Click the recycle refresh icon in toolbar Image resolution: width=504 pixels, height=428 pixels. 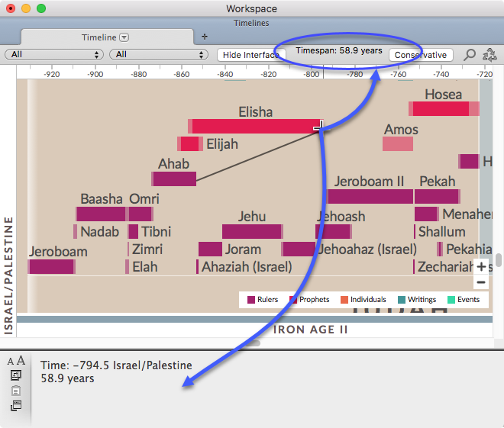point(490,55)
